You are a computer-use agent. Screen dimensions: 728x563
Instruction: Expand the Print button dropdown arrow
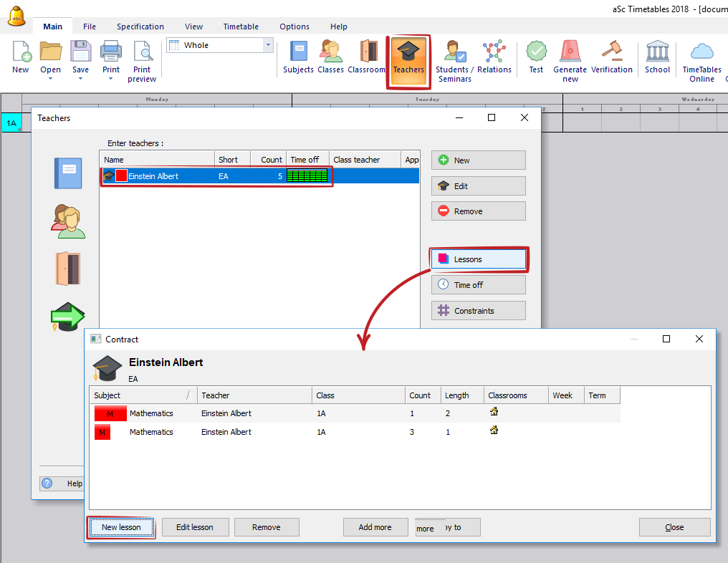pyautogui.click(x=111, y=78)
